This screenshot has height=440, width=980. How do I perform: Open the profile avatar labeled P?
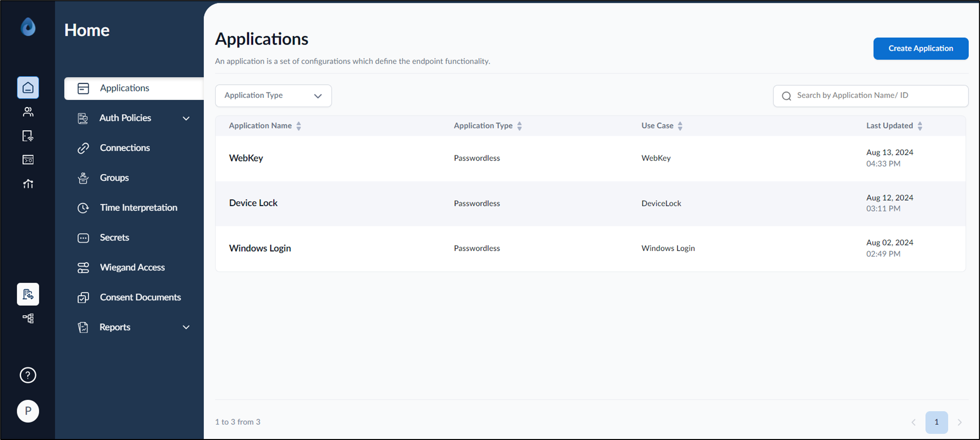(x=28, y=411)
